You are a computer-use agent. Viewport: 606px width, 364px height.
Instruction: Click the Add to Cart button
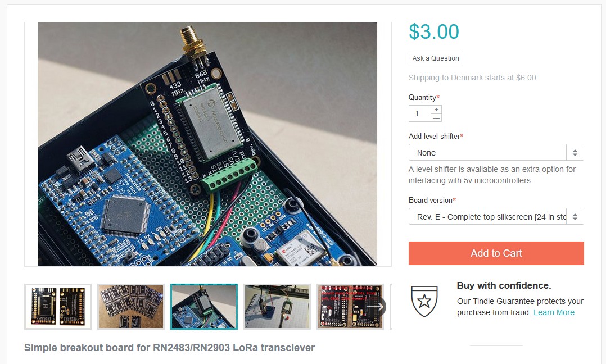click(x=496, y=253)
